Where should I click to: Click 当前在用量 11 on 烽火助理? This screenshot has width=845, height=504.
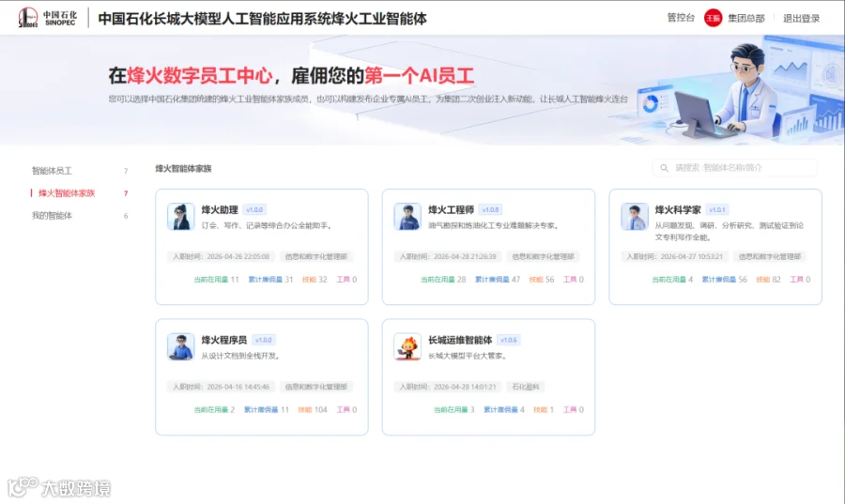216,280
